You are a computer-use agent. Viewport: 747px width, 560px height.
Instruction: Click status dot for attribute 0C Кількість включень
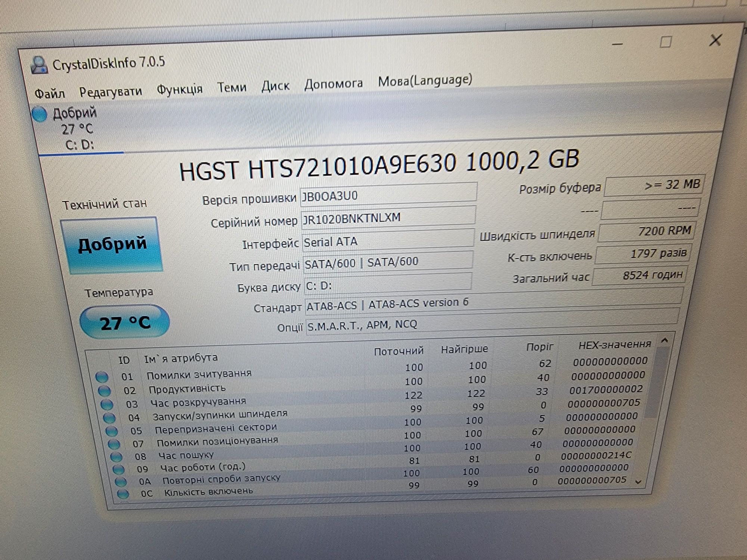point(123,494)
